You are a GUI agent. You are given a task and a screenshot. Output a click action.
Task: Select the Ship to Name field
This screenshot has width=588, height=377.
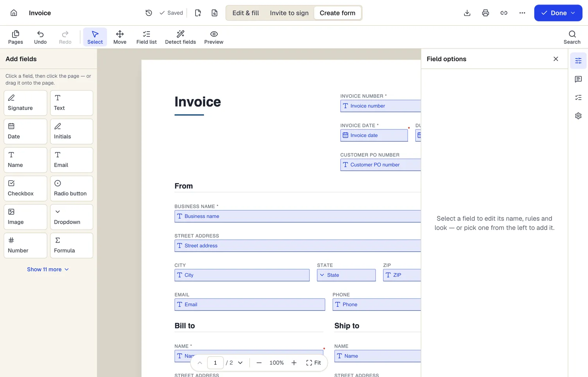377,356
